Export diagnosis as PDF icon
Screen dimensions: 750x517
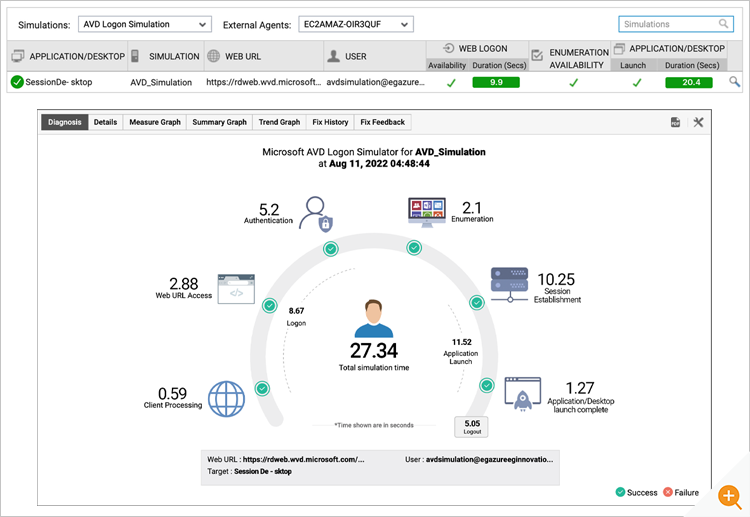pos(675,122)
